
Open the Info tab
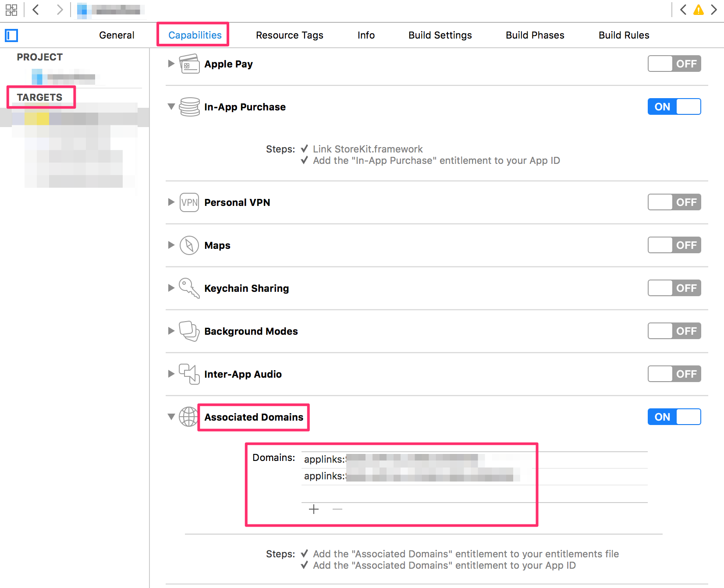(366, 35)
